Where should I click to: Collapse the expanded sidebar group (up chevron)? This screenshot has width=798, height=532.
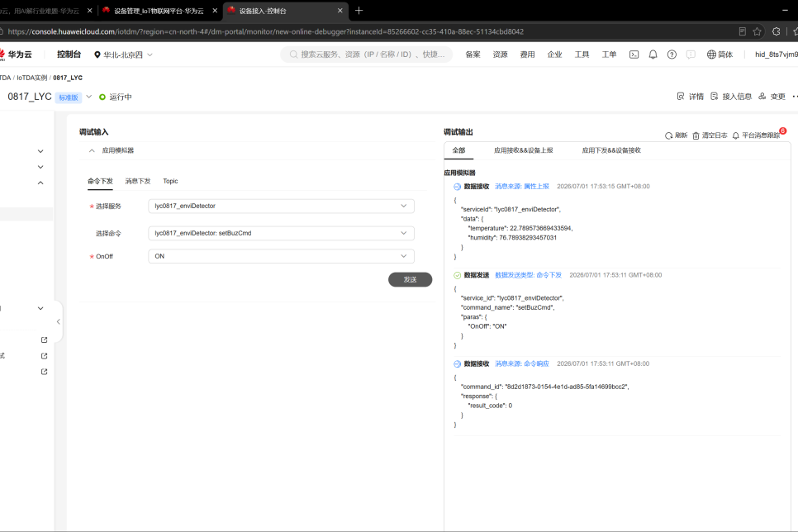[x=40, y=183]
